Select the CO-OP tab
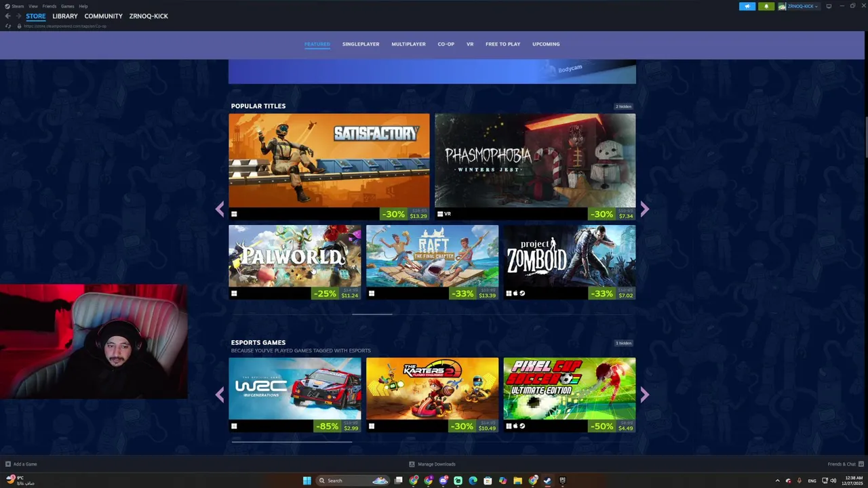Screen dimensions: 868x488 pos(446,44)
